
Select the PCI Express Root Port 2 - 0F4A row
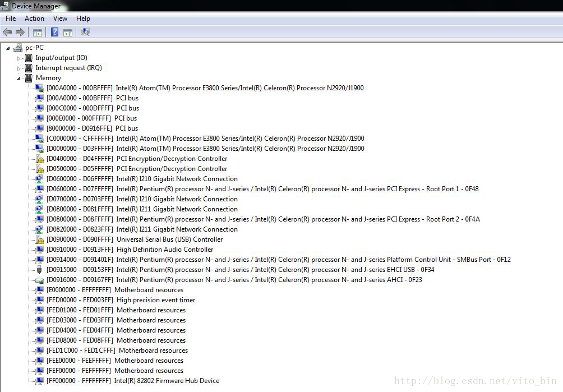pos(263,219)
